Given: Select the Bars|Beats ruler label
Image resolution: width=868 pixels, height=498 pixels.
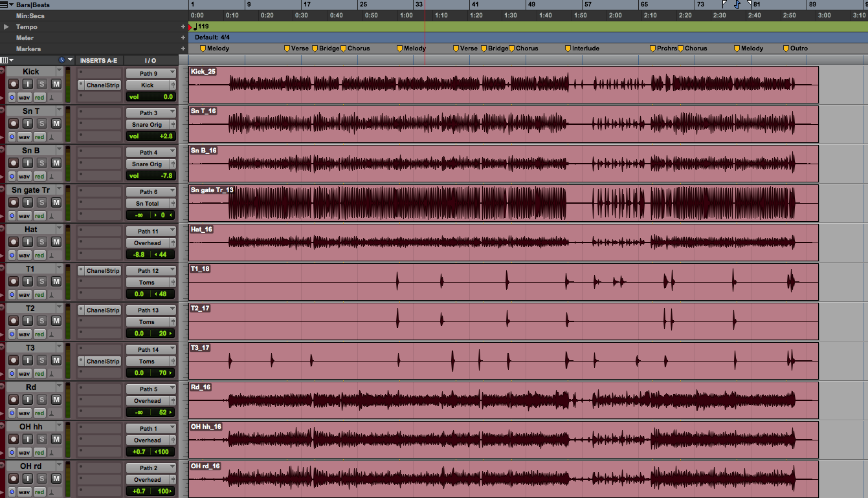Looking at the screenshot, I should 32,5.
